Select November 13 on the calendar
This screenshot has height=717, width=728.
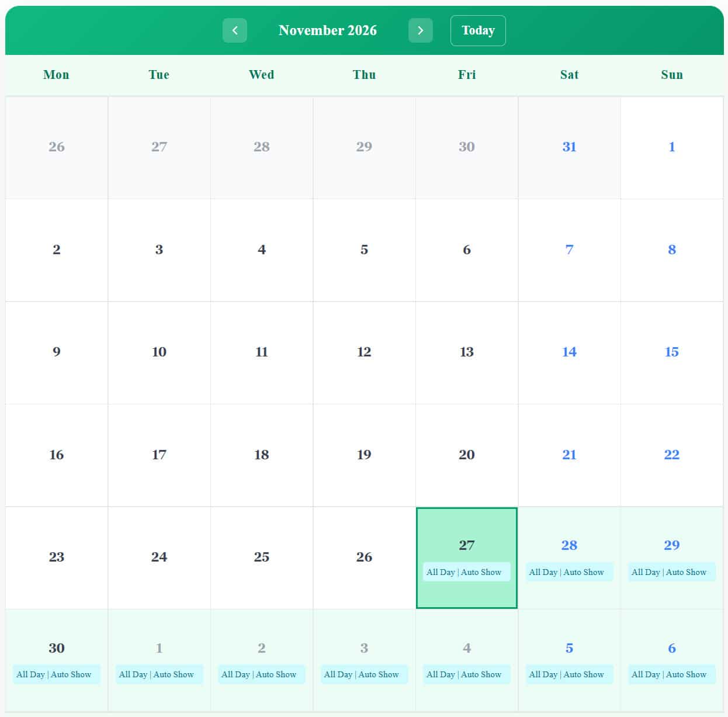click(466, 352)
